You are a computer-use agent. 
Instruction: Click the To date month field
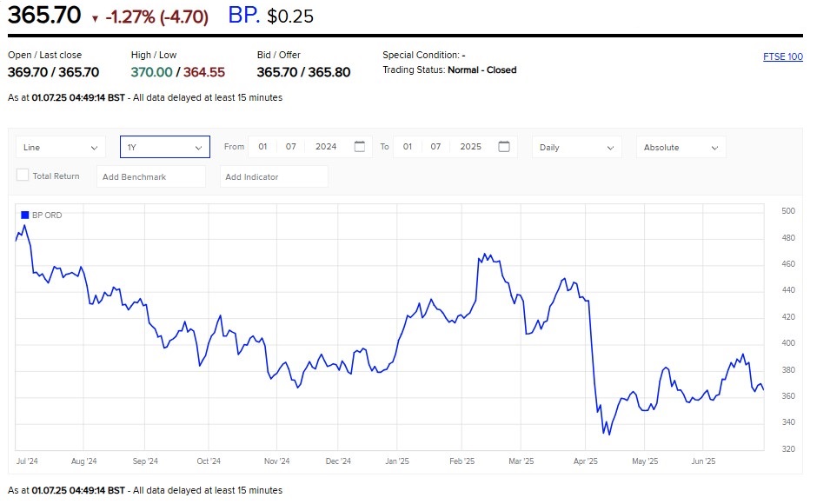pos(435,147)
